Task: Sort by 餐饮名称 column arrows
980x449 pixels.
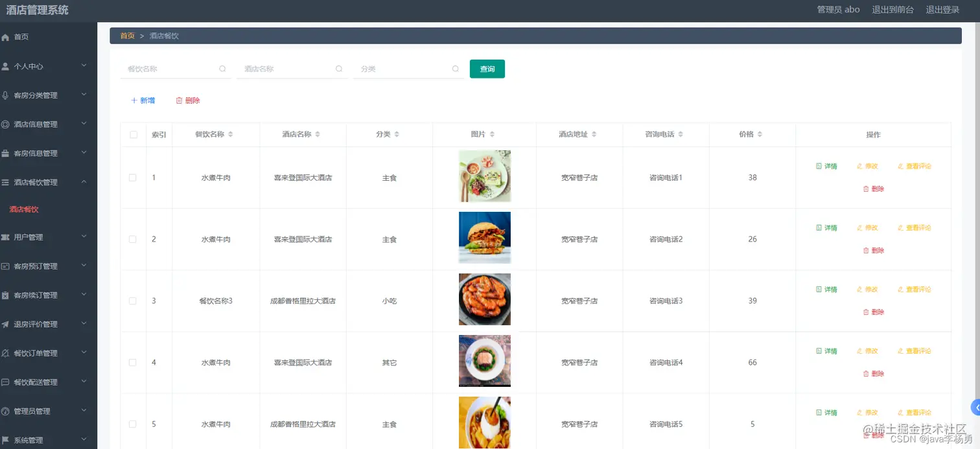Action: pos(230,134)
